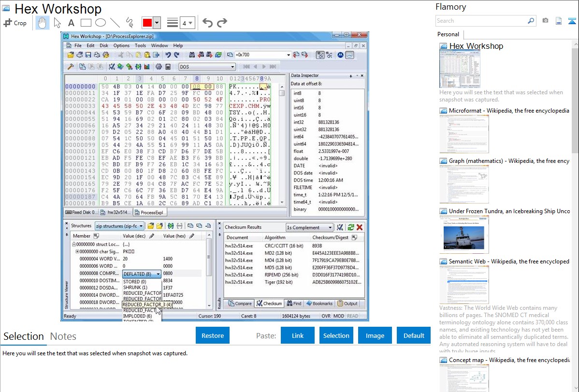Switch to the Notes tab
The image size is (579, 392).
63,336
